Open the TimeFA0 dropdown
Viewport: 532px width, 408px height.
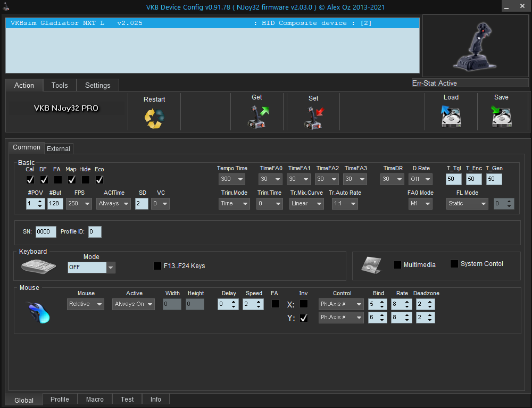[270, 179]
